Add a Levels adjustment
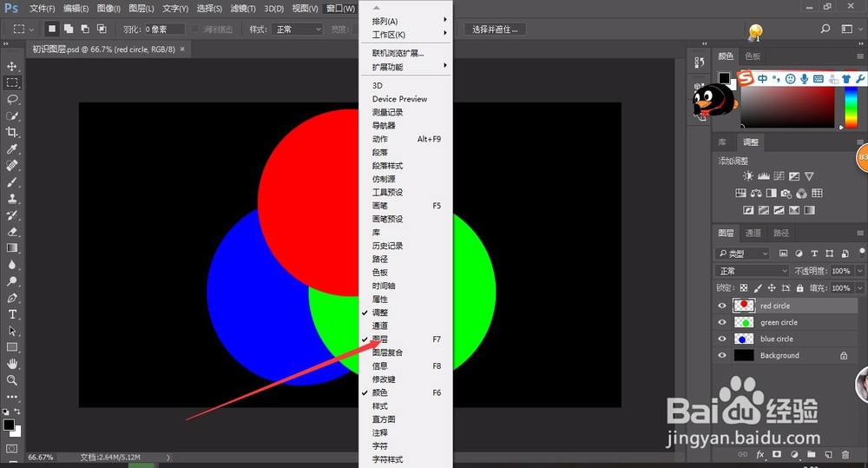 tap(763, 176)
